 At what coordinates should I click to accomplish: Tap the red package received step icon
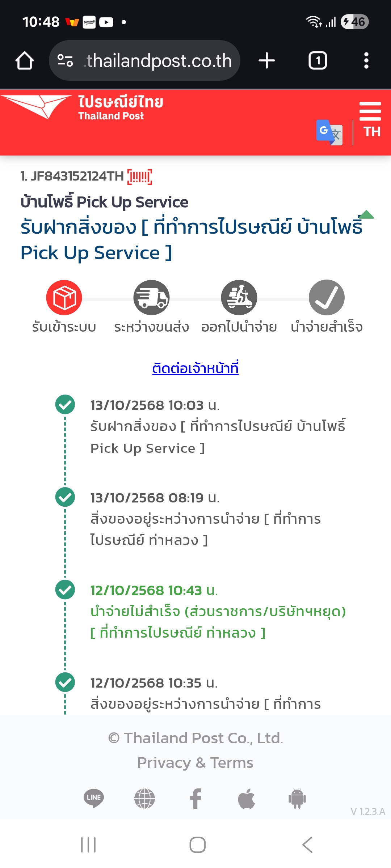click(64, 298)
